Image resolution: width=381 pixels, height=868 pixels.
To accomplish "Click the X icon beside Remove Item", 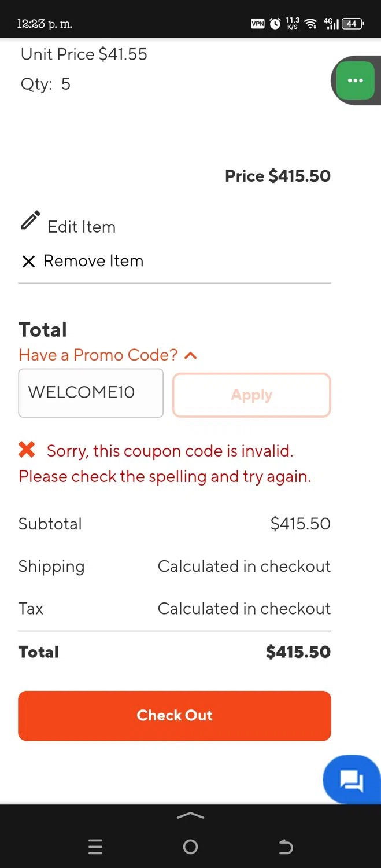I will 28,262.
